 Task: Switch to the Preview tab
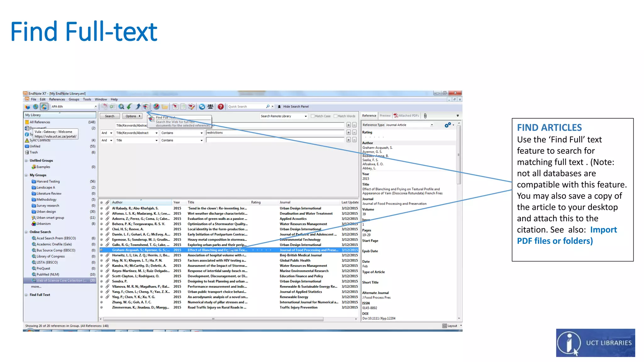click(385, 116)
